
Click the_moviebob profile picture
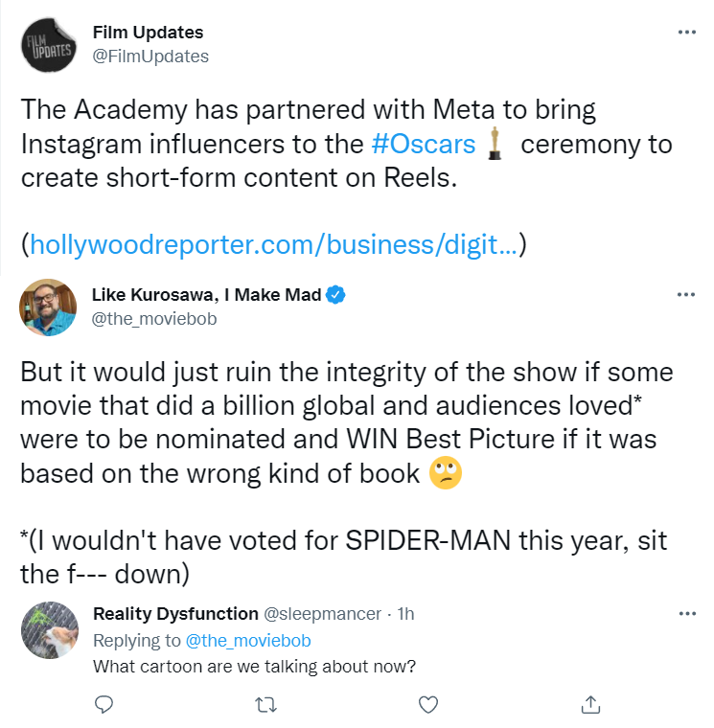click(x=49, y=307)
